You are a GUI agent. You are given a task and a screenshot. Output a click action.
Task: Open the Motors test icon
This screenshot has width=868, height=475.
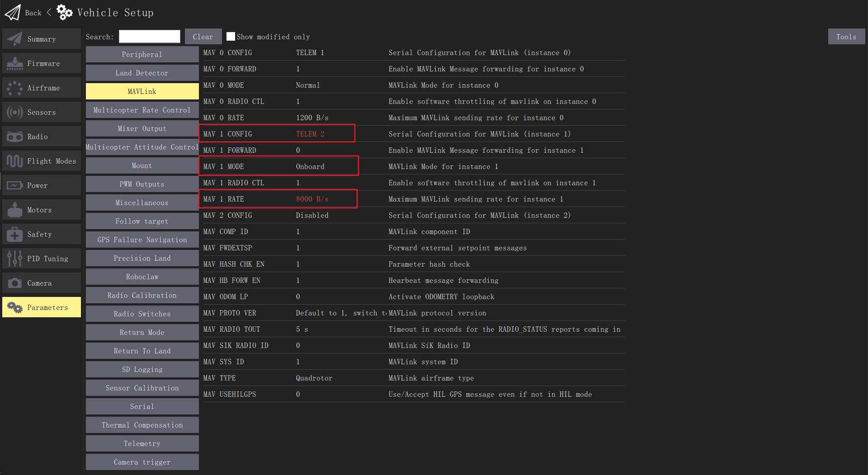pyautogui.click(x=14, y=209)
